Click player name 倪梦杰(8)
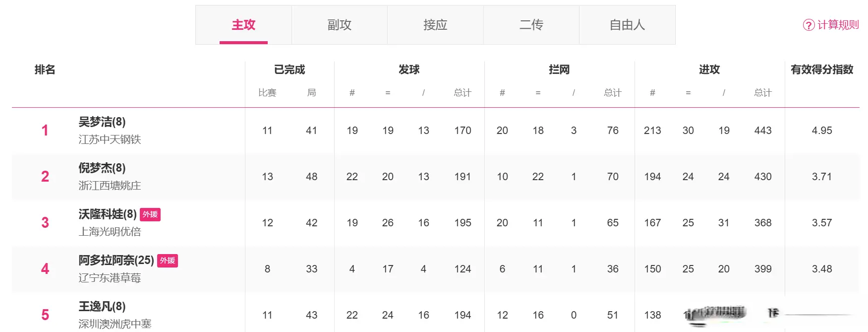 (x=102, y=168)
